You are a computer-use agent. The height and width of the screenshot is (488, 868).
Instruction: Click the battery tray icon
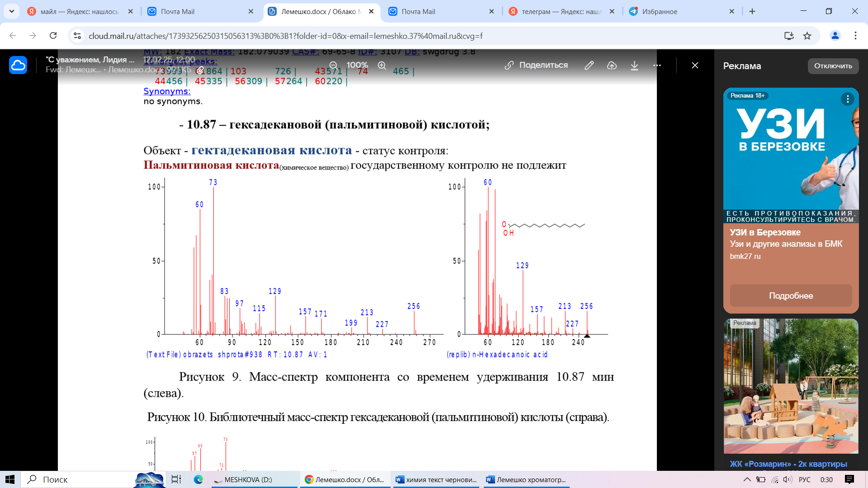coord(761,479)
